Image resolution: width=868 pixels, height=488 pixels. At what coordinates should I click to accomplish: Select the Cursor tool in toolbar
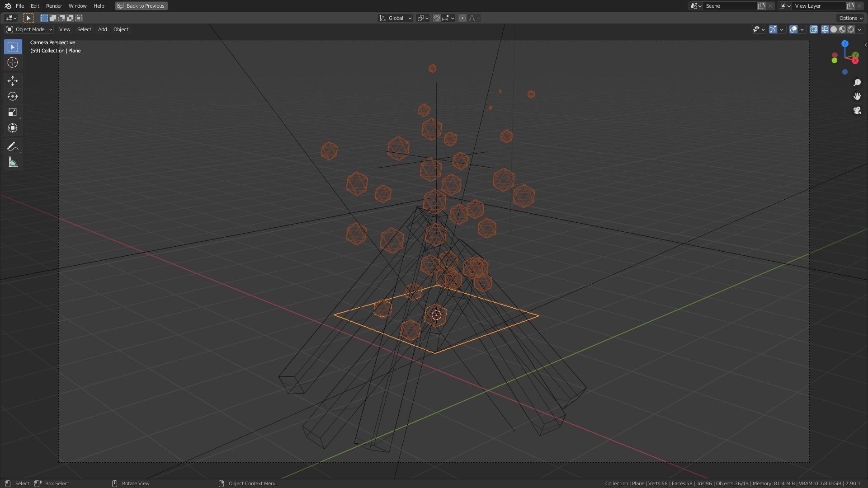13,62
